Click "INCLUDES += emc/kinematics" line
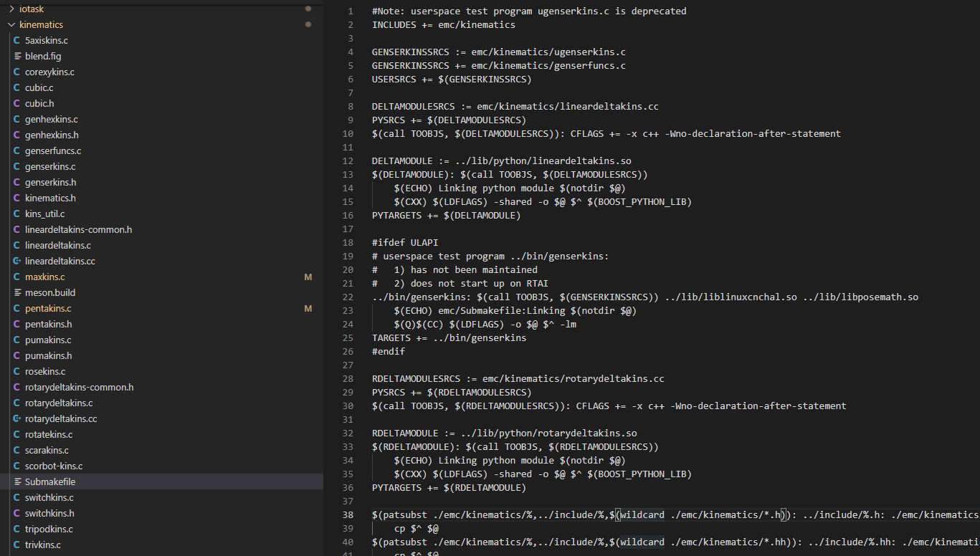Image resolution: width=980 pixels, height=556 pixels. coord(444,24)
